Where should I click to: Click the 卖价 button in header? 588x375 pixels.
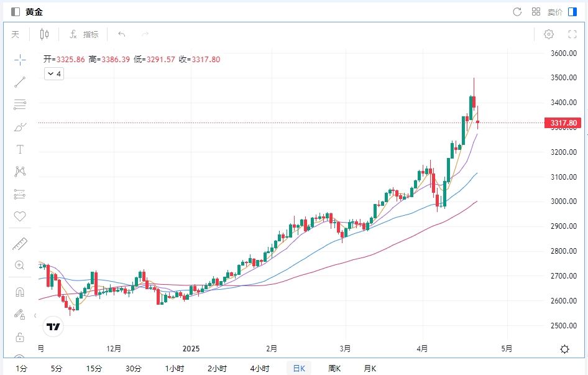pyautogui.click(x=554, y=12)
